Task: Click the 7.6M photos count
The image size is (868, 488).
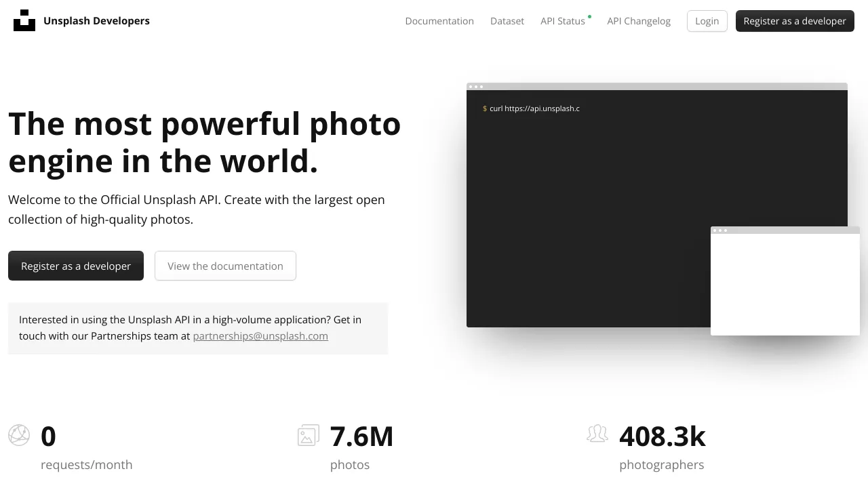Action: [x=361, y=436]
